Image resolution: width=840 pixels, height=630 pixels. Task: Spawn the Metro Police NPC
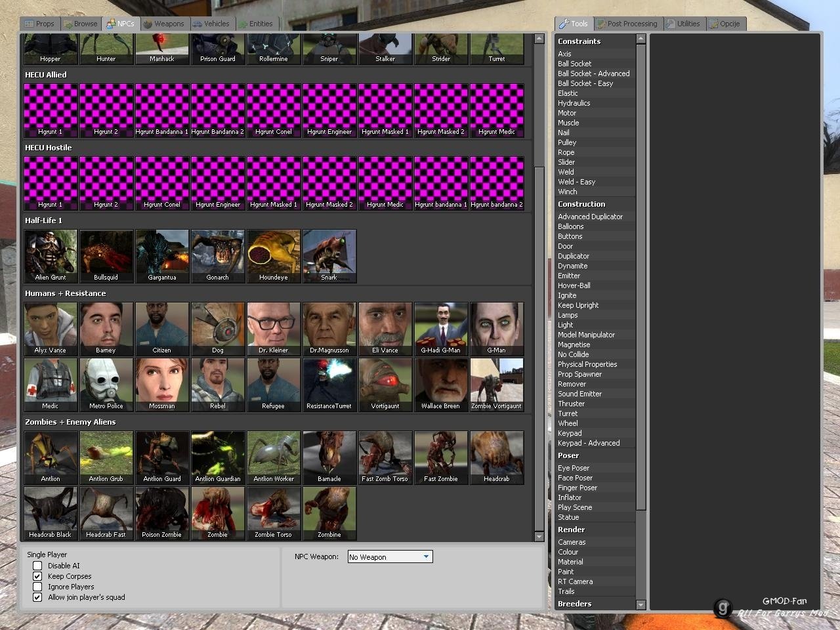pos(106,385)
